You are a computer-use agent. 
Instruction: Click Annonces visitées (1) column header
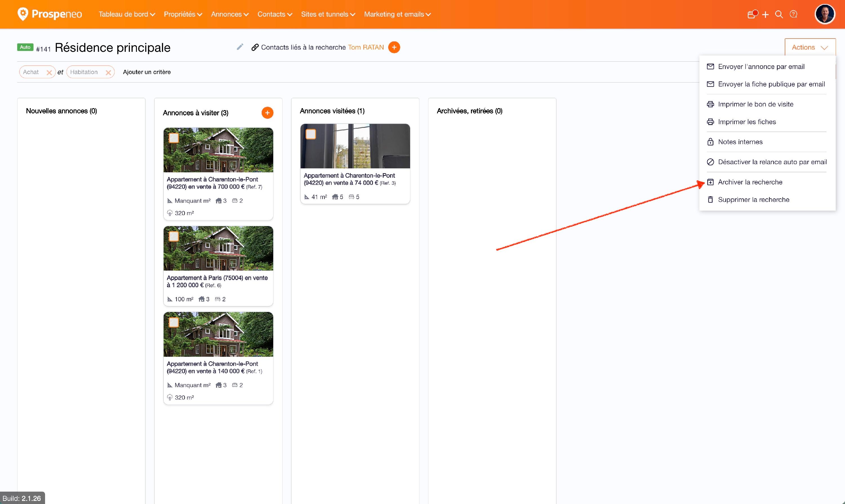(332, 111)
